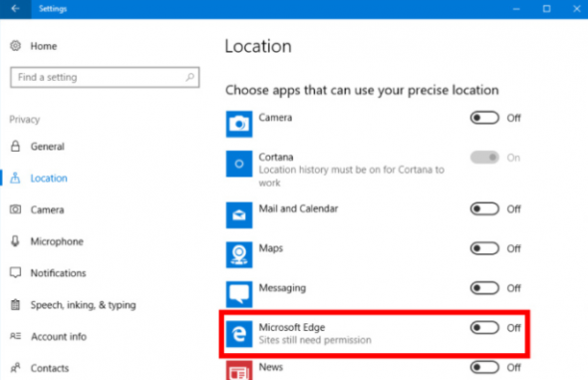The image size is (588, 380).
Task: Open Speech, inking, & typing settings
Action: point(83,305)
